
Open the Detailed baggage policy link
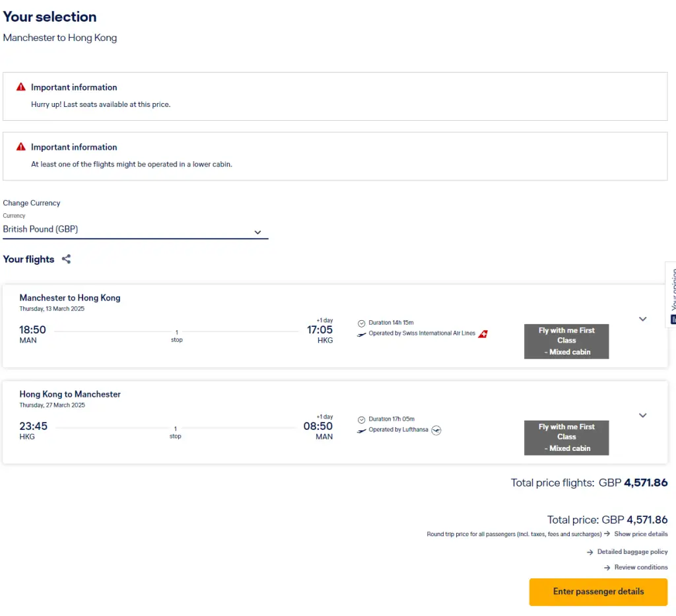coord(632,552)
